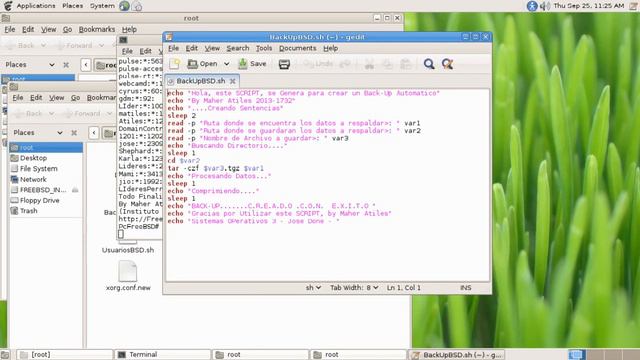Viewport: 640px width, 360px height.
Task: Open the System menu in the top panel
Action: click(x=102, y=6)
